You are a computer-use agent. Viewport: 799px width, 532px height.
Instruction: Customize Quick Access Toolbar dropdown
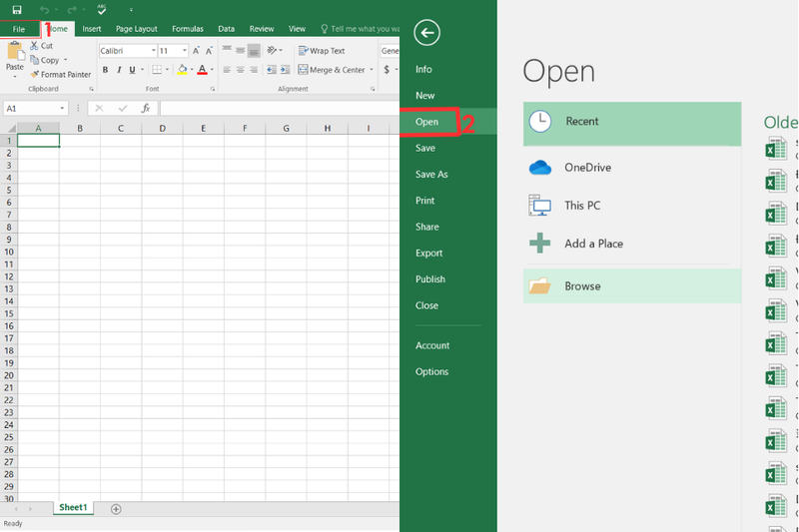pos(131,10)
